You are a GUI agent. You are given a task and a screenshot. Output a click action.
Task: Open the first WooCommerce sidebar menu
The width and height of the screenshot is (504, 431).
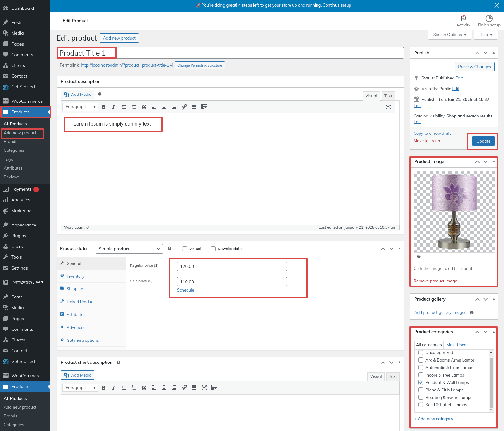pyautogui.click(x=25, y=101)
